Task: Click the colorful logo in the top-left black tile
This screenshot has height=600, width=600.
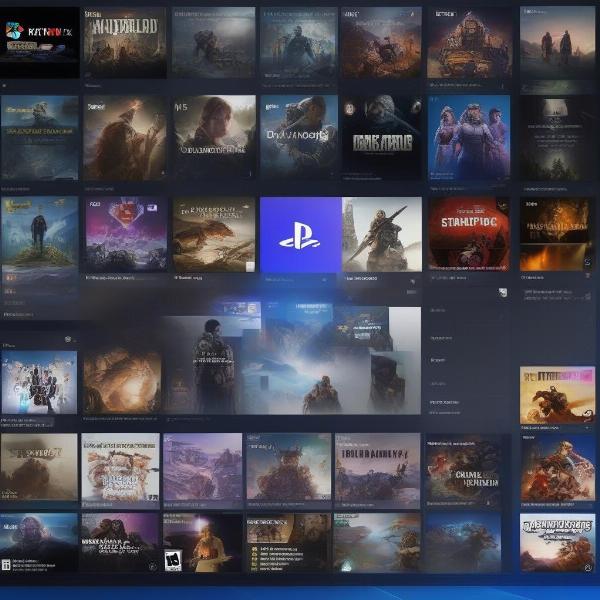Action: [x=15, y=31]
